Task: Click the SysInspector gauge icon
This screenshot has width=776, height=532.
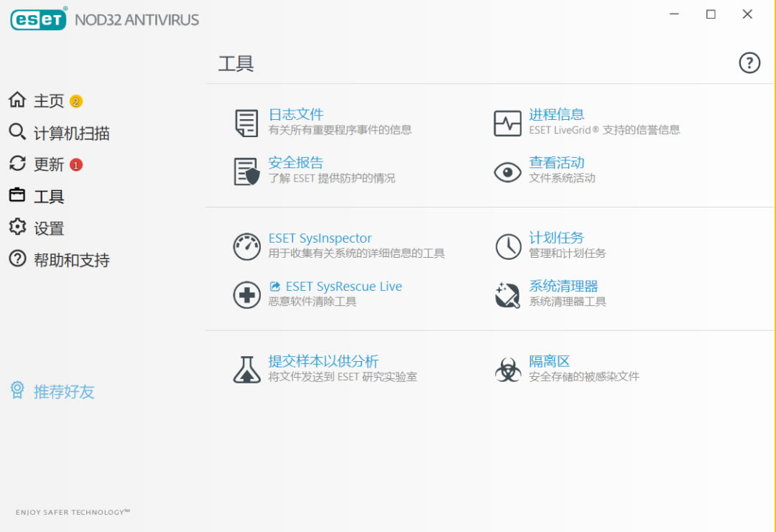Action: pyautogui.click(x=246, y=246)
